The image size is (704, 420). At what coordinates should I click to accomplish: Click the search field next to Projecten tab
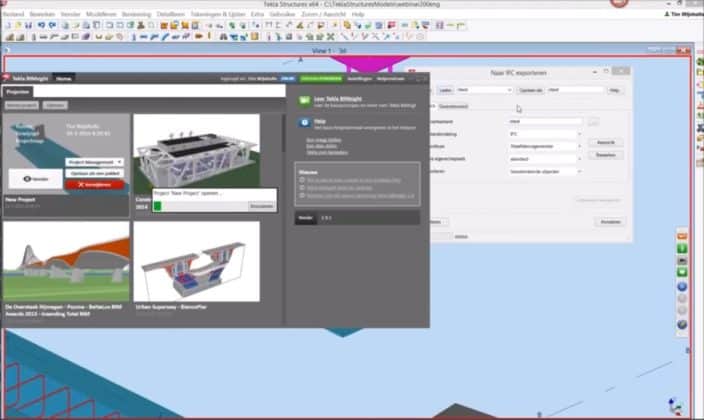(x=159, y=91)
